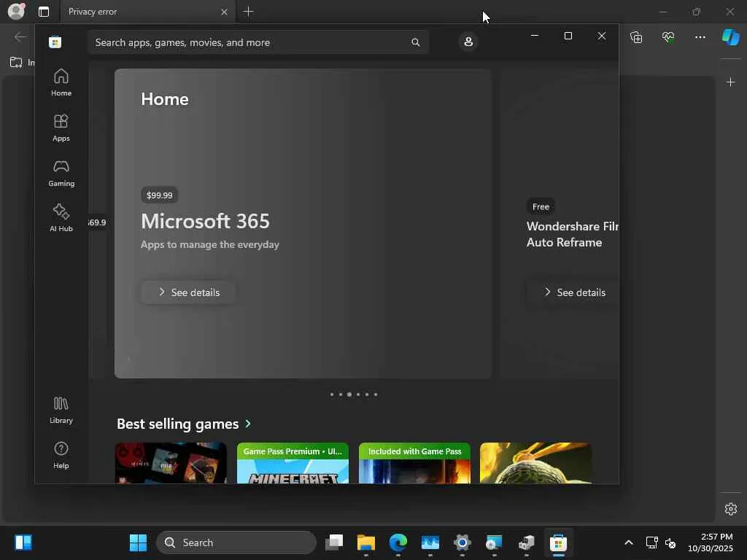Open Edge tab actions menu icon

pos(44,12)
